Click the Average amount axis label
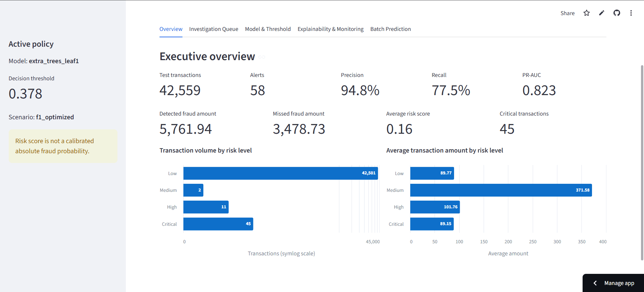The image size is (644, 292). tap(508, 253)
